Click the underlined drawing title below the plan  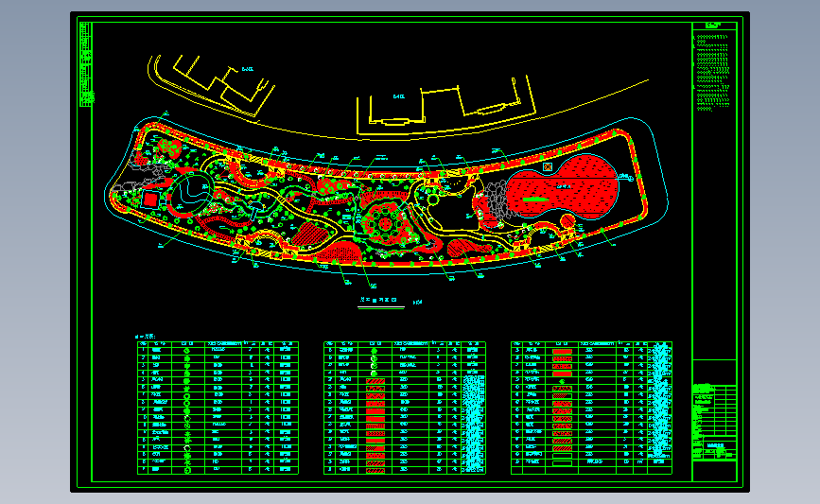381,302
